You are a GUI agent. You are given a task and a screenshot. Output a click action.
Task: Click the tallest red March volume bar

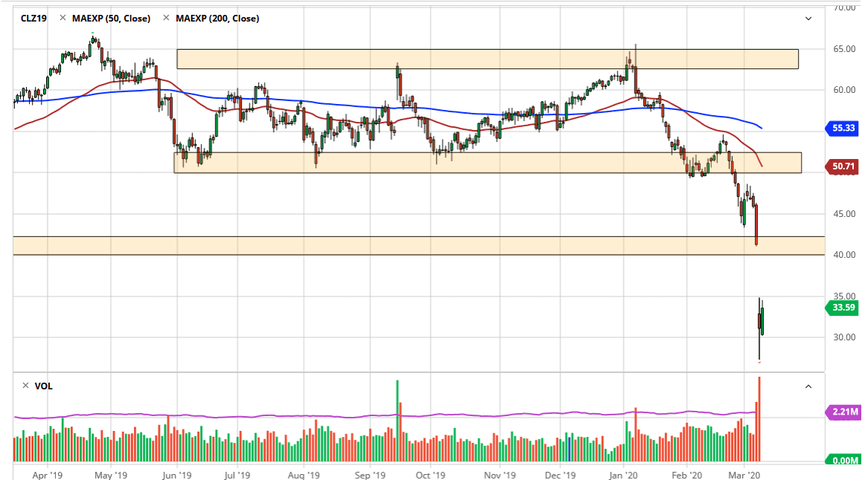[x=759, y=419]
